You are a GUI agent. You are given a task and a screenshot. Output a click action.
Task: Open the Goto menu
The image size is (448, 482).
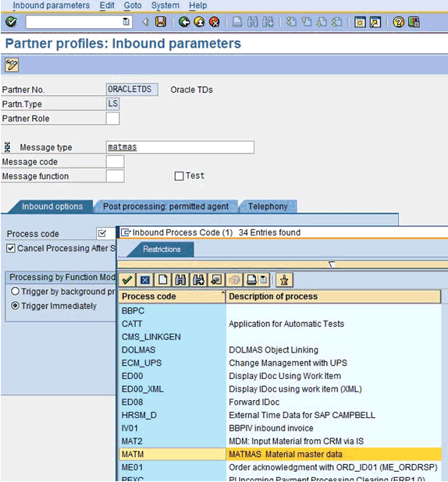pyautogui.click(x=133, y=5)
